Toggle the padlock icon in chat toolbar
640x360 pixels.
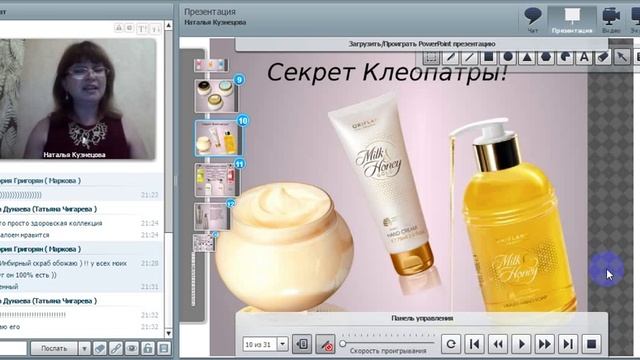[148, 348]
